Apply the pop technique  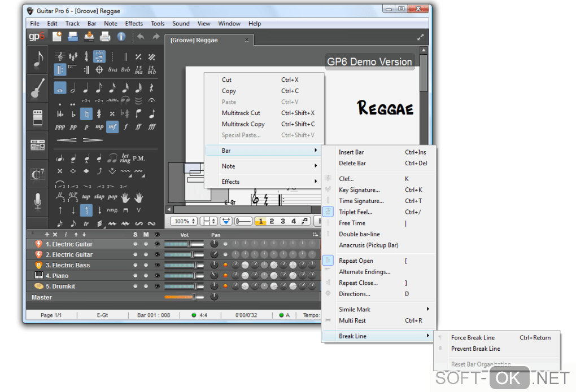coord(112,197)
